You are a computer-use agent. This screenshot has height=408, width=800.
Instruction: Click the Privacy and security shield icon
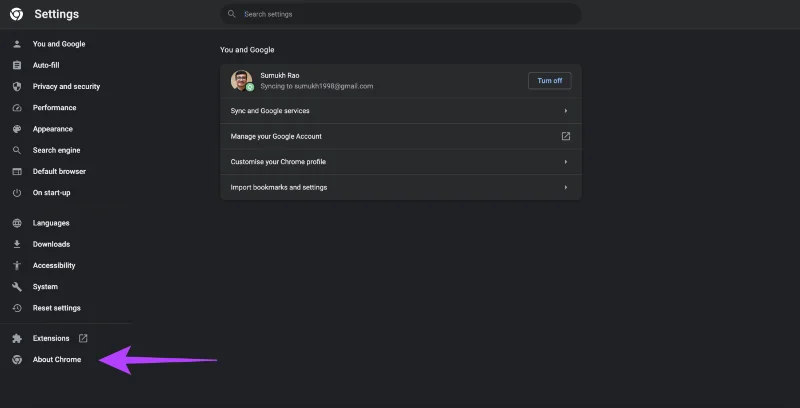(17, 87)
